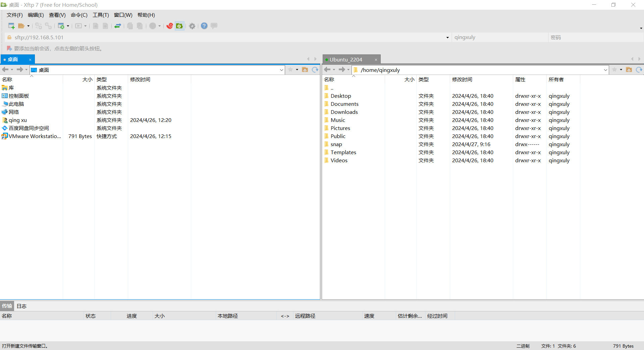Click the grayed-out Copy toolbar icon
The width and height of the screenshot is (644, 350).
tap(130, 26)
